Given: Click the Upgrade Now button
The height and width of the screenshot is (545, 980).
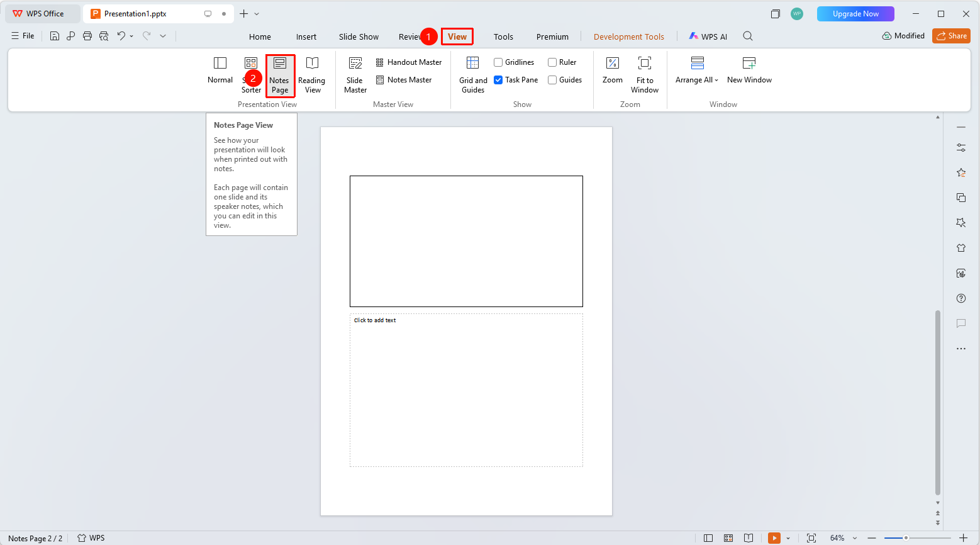Looking at the screenshot, I should (855, 14).
